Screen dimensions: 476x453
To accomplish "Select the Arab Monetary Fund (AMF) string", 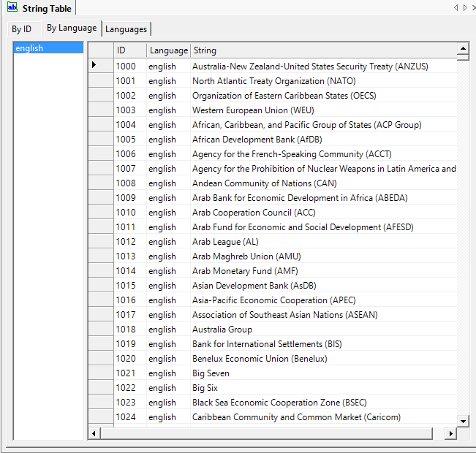I will click(x=324, y=270).
